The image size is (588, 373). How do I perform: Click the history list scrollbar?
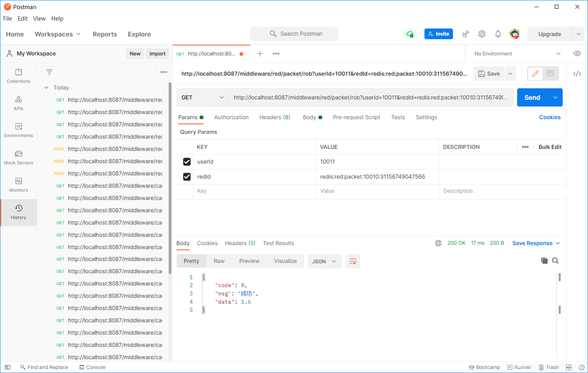coord(170,178)
